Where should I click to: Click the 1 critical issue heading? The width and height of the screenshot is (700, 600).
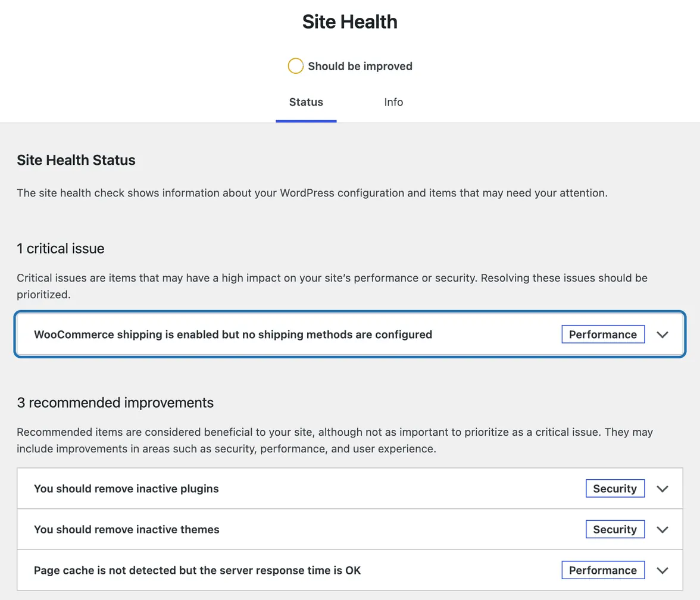coord(61,248)
